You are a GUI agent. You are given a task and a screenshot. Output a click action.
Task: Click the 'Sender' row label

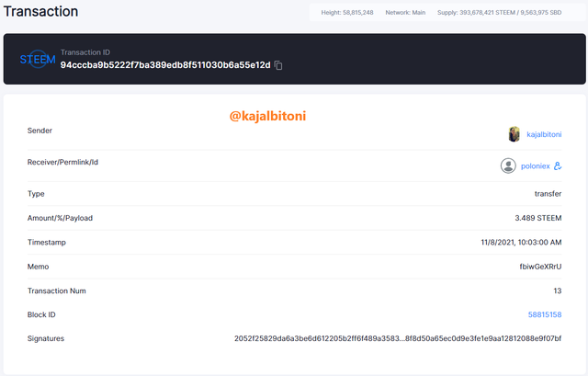(x=40, y=131)
